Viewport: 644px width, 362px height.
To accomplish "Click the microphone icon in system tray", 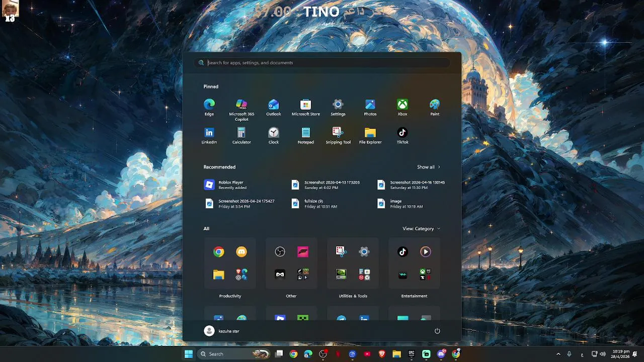I will [x=569, y=354].
